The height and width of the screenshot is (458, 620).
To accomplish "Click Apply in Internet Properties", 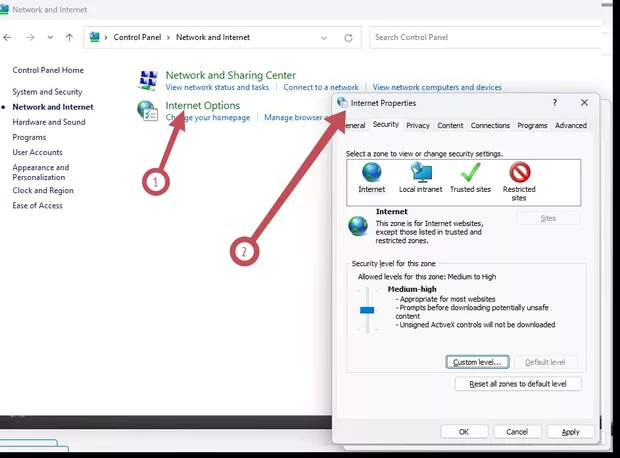I will pyautogui.click(x=571, y=432).
